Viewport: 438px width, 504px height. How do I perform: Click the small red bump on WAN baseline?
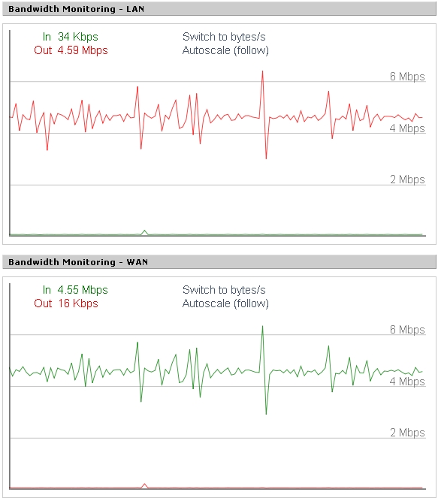tap(145, 486)
